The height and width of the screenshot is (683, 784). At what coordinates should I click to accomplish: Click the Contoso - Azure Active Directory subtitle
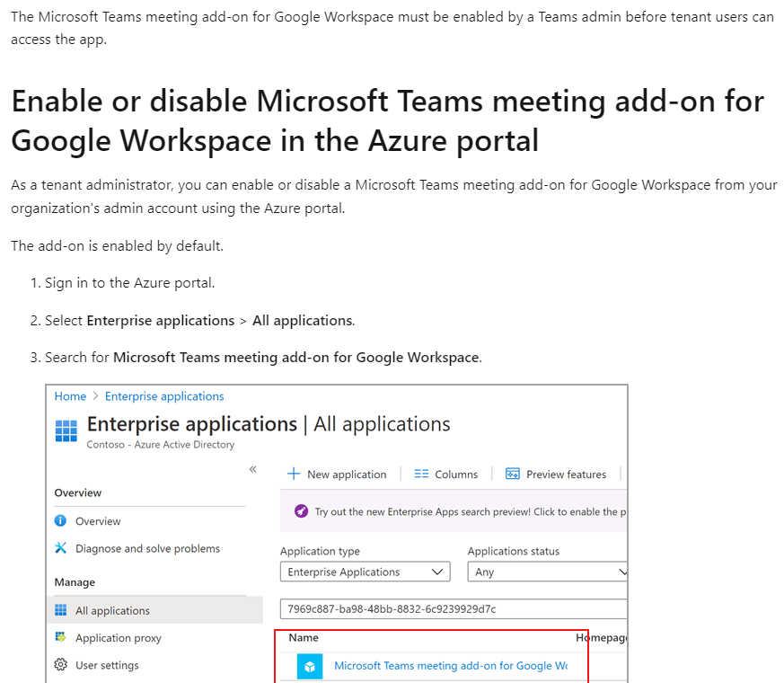tap(161, 444)
